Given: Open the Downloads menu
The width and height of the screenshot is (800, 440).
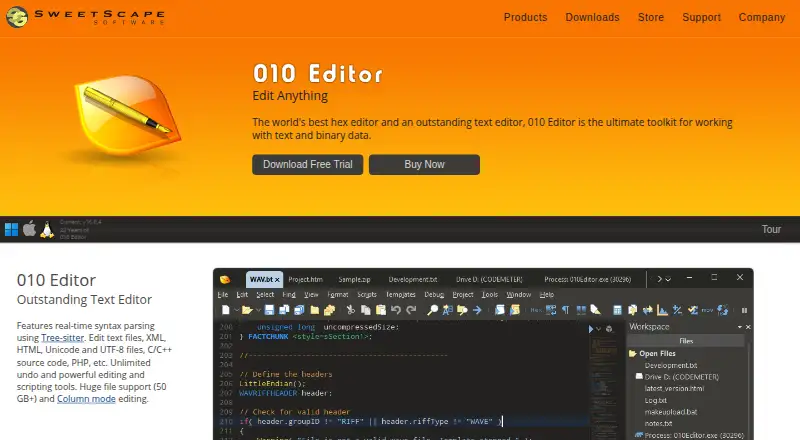Looking at the screenshot, I should tap(592, 17).
